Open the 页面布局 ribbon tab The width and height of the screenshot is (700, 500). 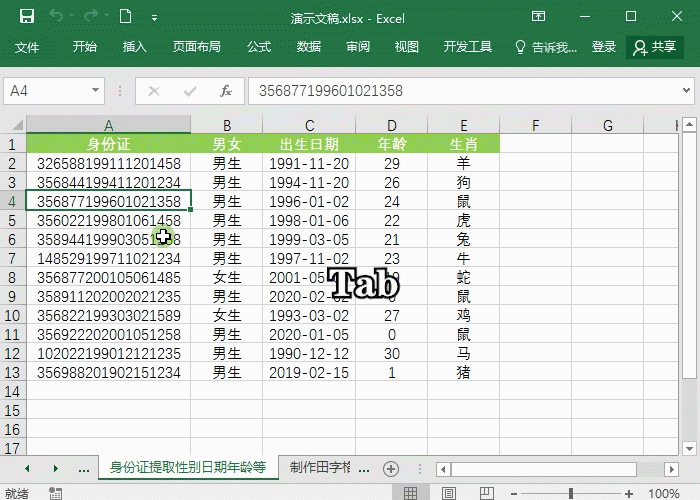tap(197, 47)
